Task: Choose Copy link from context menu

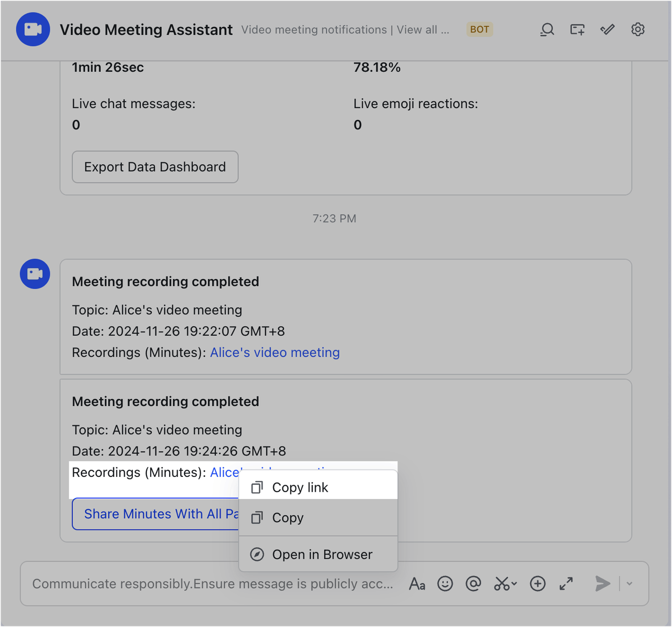Action: click(x=318, y=487)
